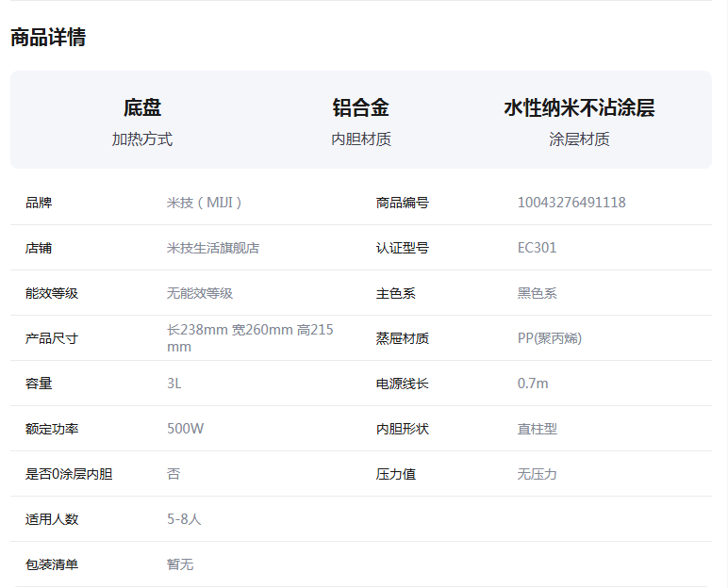Click the 适用人数 row label

pyautogui.click(x=52, y=519)
